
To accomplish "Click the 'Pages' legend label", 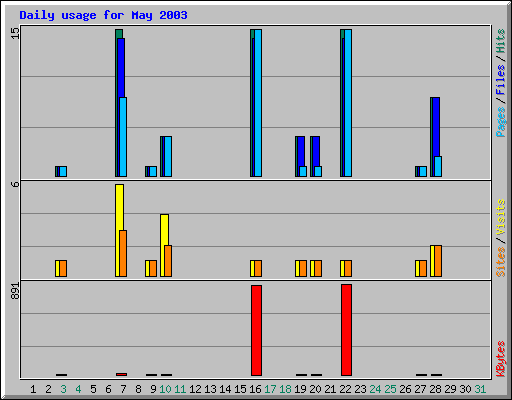I will tap(500, 122).
